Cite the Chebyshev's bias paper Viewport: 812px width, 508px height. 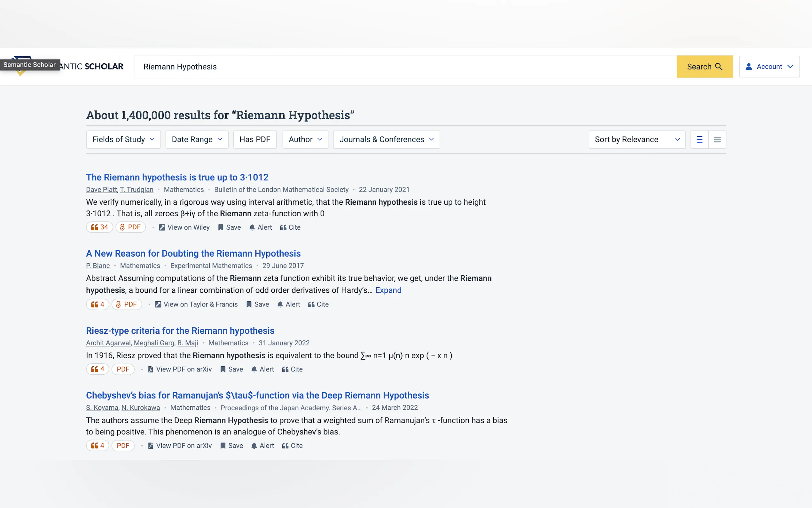292,446
